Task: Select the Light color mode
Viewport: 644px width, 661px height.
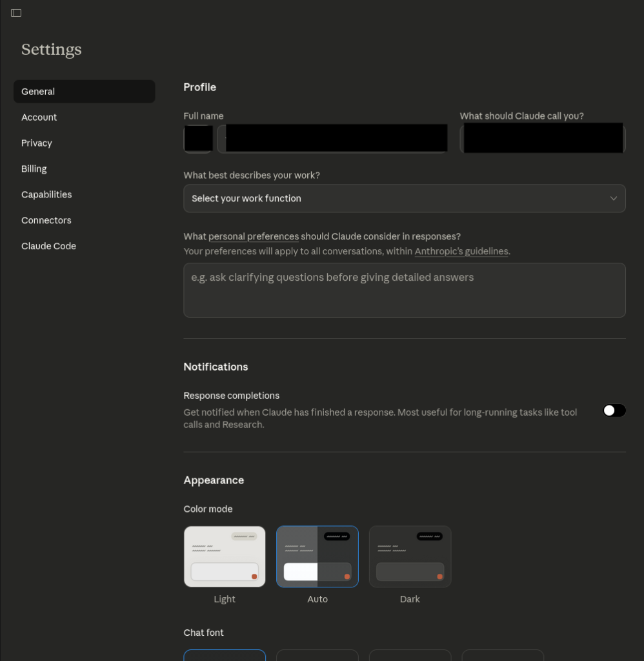Action: tap(225, 556)
